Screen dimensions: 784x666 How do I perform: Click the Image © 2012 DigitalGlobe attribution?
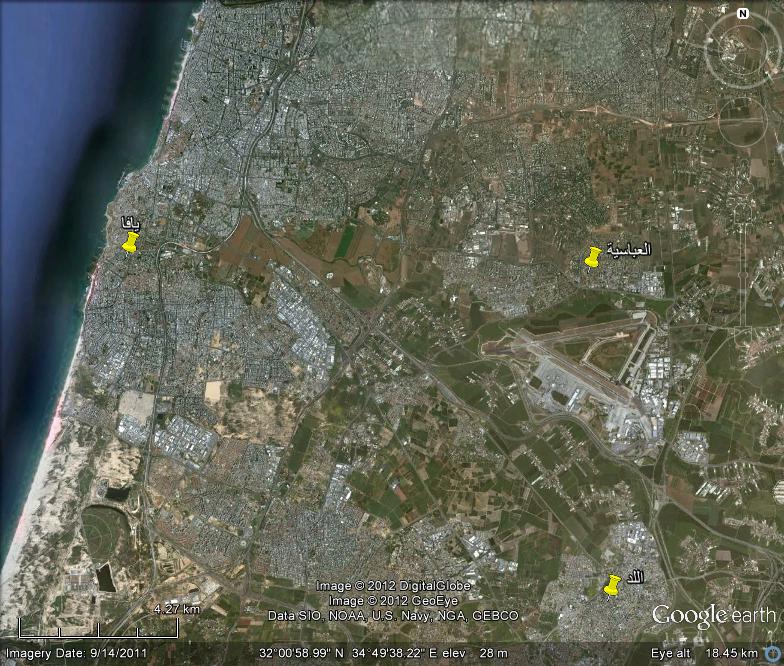[x=393, y=586]
